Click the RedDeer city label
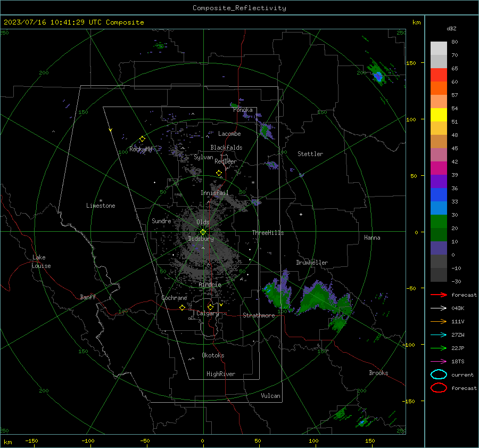 pyautogui.click(x=226, y=161)
